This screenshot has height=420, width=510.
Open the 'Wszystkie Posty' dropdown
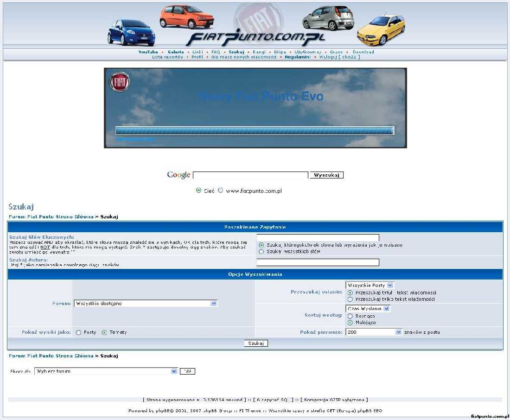[x=370, y=285]
